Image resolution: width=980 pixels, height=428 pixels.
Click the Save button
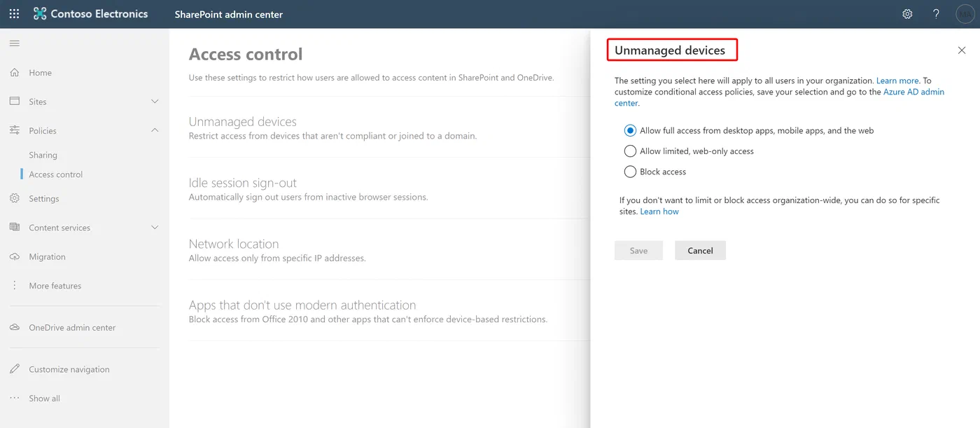pos(638,251)
